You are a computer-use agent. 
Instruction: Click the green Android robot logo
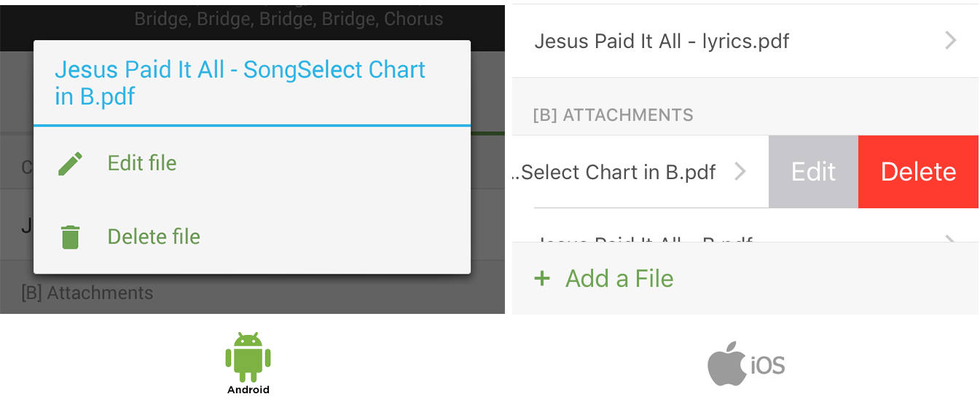(248, 357)
